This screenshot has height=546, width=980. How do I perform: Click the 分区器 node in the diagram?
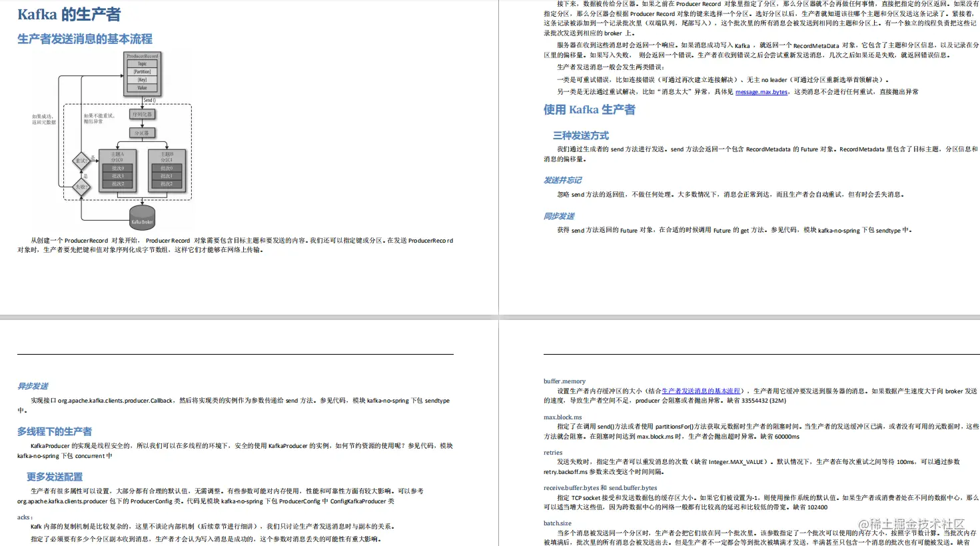pyautogui.click(x=142, y=133)
